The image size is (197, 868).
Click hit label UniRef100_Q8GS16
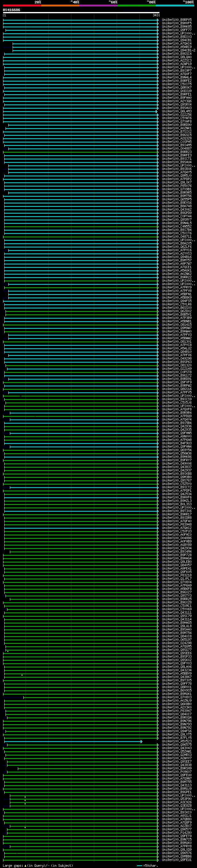177,389
